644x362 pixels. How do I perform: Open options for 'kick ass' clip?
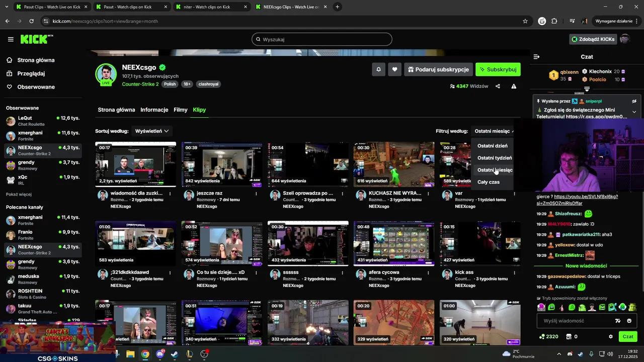[514, 273]
